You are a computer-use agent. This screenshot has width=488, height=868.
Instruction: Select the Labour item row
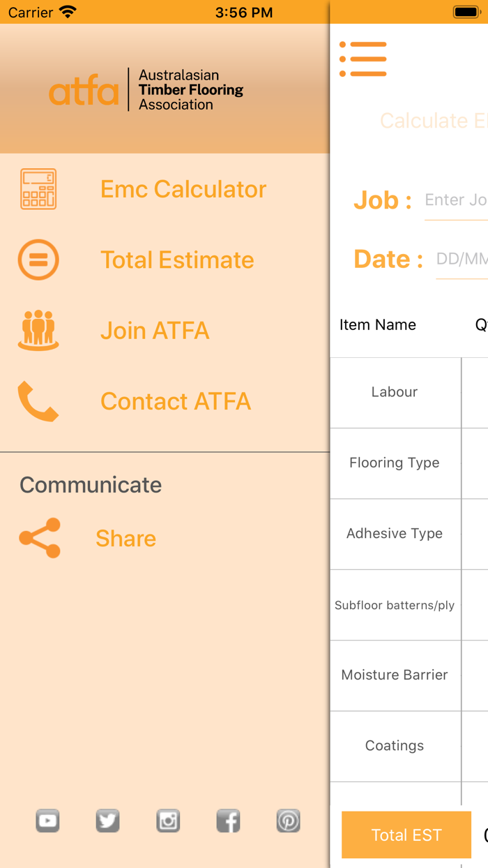[x=395, y=392]
